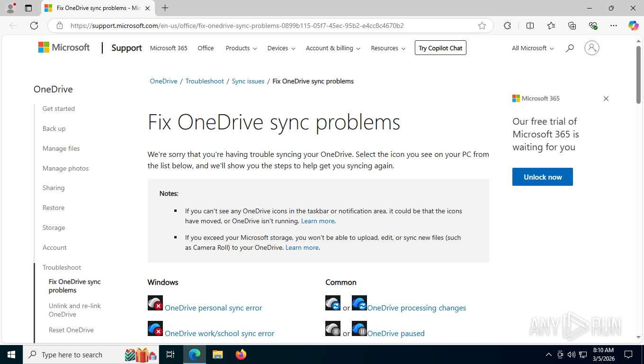Follow Learn more link about taskbar icons

coord(318,221)
